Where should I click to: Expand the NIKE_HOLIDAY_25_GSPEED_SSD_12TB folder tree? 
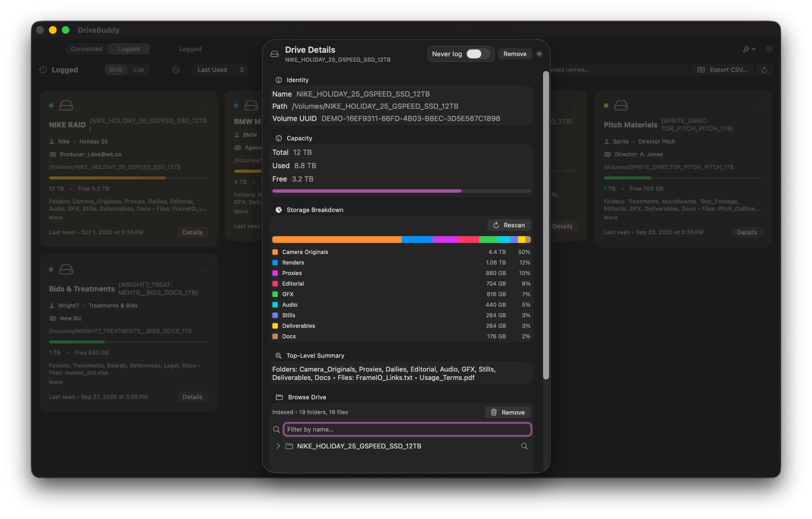(x=278, y=446)
